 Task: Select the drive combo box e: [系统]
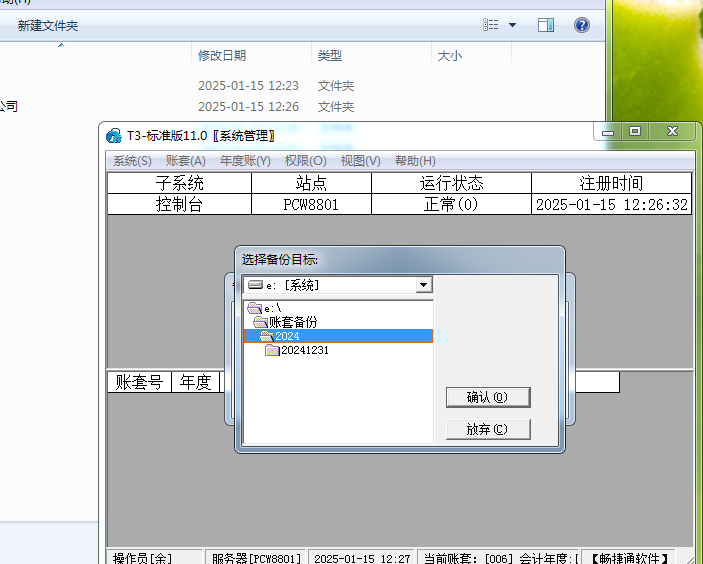click(x=338, y=285)
